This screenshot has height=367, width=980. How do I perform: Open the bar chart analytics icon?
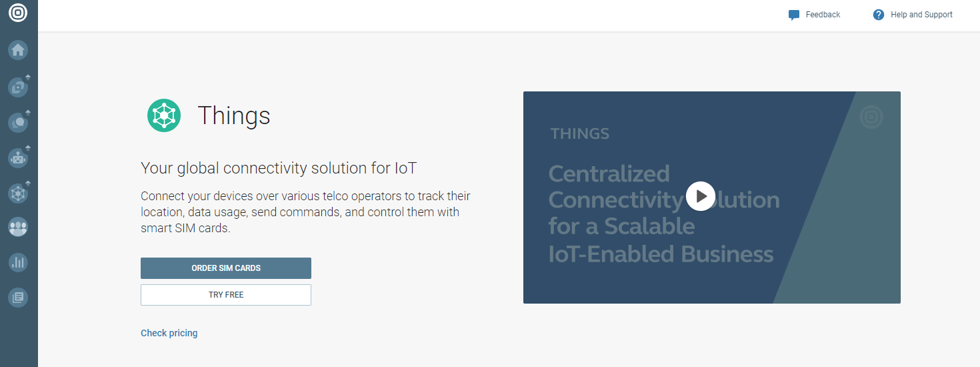(x=18, y=262)
